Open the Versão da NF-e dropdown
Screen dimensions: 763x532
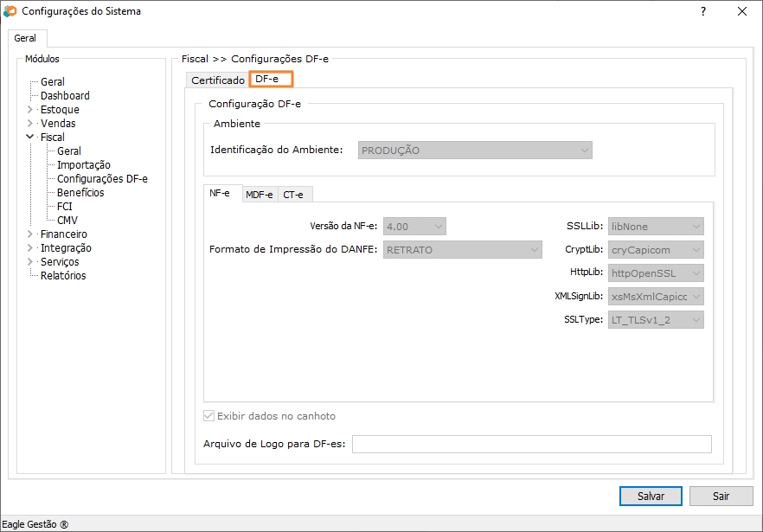click(414, 227)
